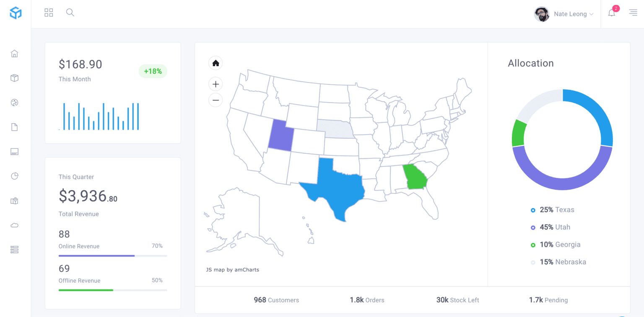The height and width of the screenshot is (317, 644).
Task: Toggle Texas in the Allocation legend
Action: coord(557,210)
